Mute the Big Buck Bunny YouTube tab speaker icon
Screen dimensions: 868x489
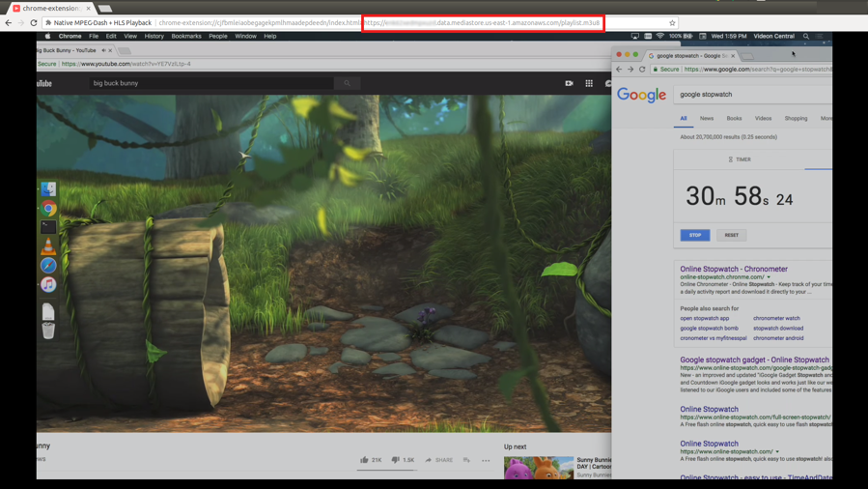103,50
